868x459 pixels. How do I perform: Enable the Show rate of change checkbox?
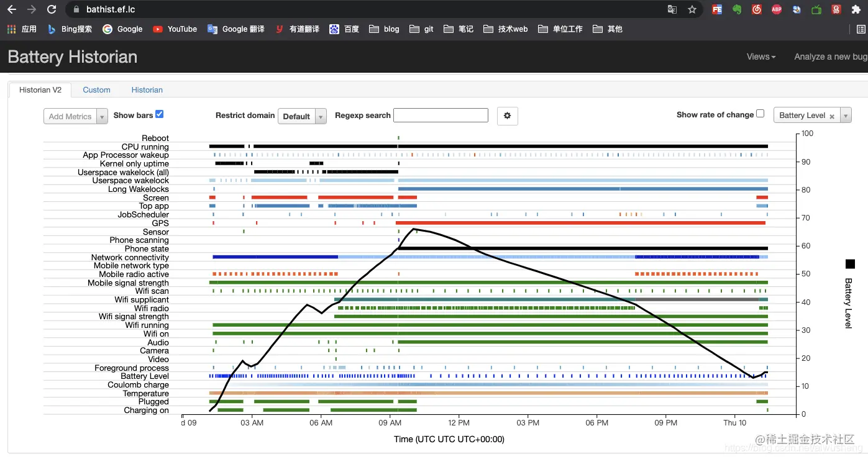pos(760,114)
